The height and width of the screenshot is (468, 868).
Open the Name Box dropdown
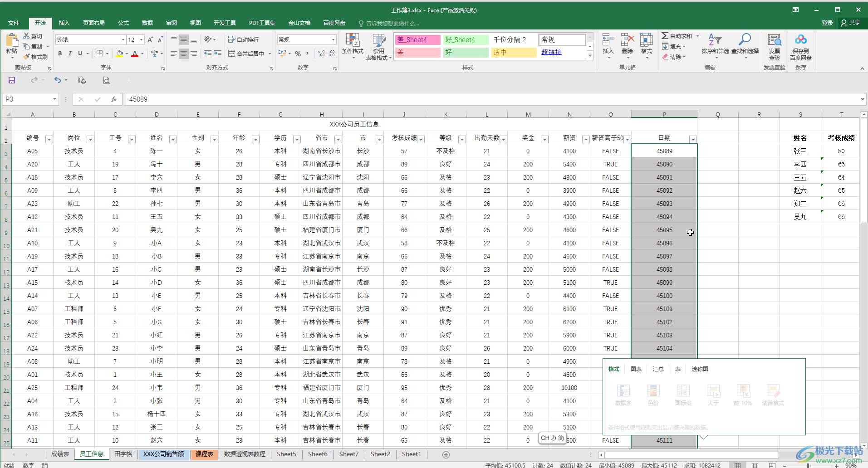(54, 99)
